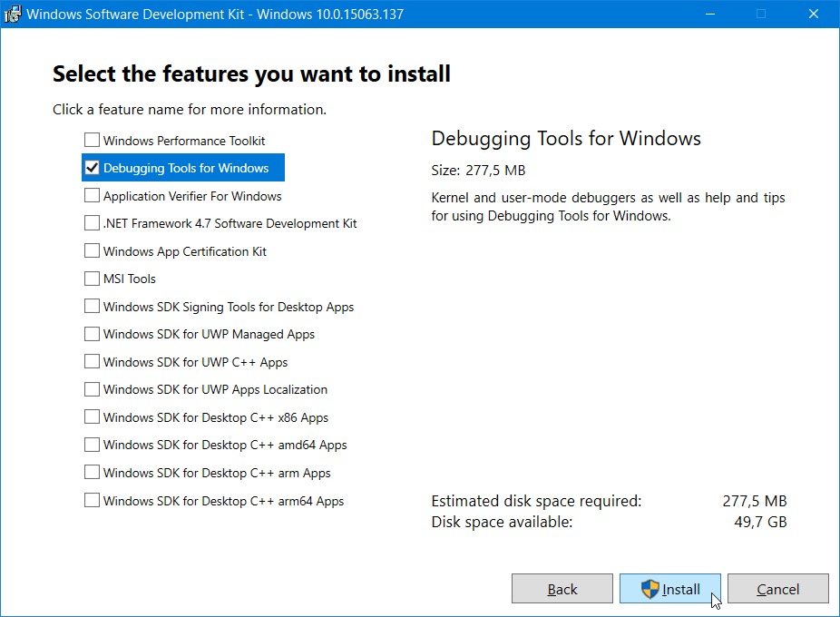The image size is (840, 617).
Task: Check the Windows Performance Toolkit checkbox
Action: pos(93,141)
